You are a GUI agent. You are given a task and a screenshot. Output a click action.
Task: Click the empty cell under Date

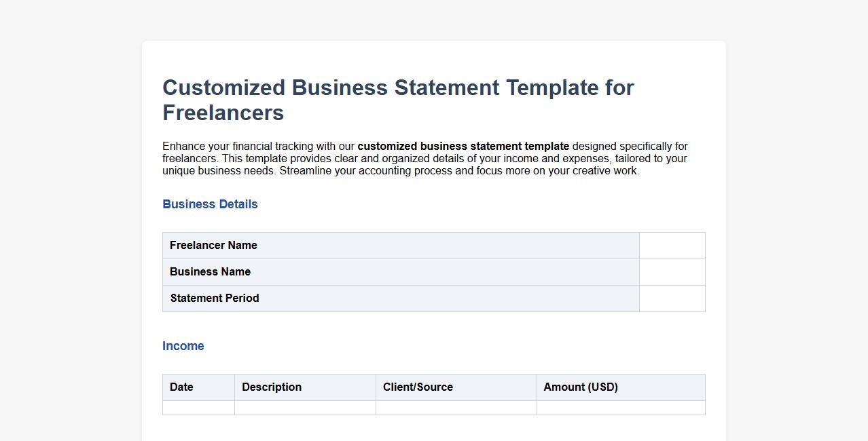click(198, 408)
